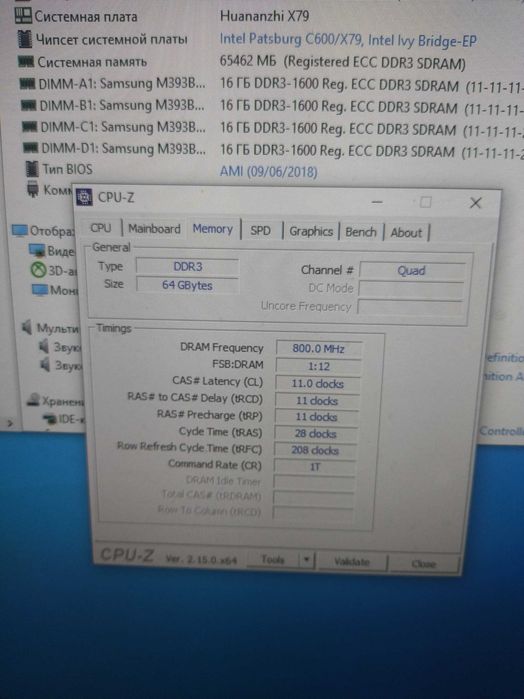The height and width of the screenshot is (699, 524).
Task: Select the Тип BIOS field label
Action: coord(67,169)
